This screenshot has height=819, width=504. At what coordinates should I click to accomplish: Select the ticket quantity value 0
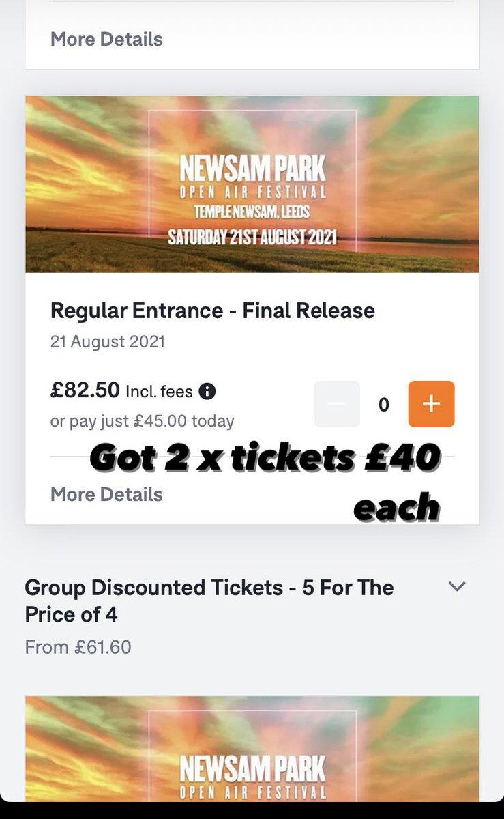(384, 405)
